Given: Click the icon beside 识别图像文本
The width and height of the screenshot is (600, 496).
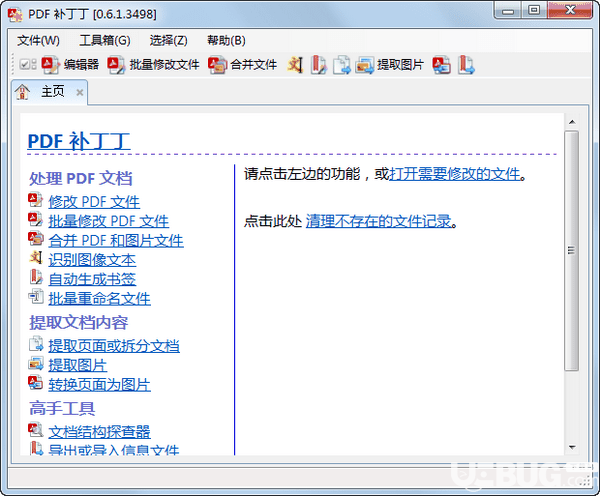Looking at the screenshot, I should click(x=36, y=258).
